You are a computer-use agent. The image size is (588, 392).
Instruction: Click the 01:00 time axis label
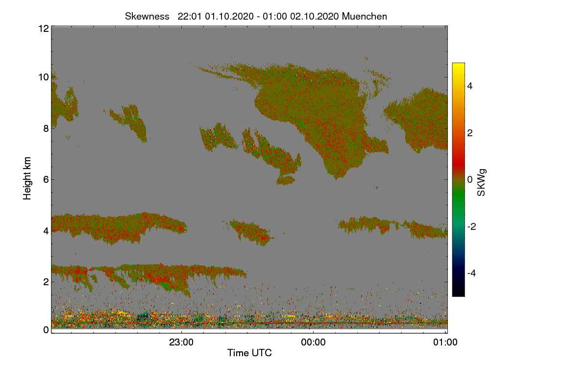point(445,343)
